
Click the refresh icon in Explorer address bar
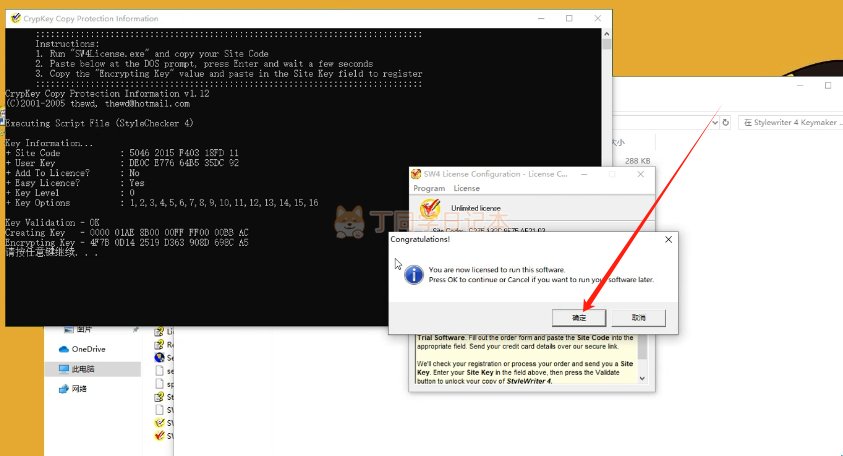click(726, 123)
